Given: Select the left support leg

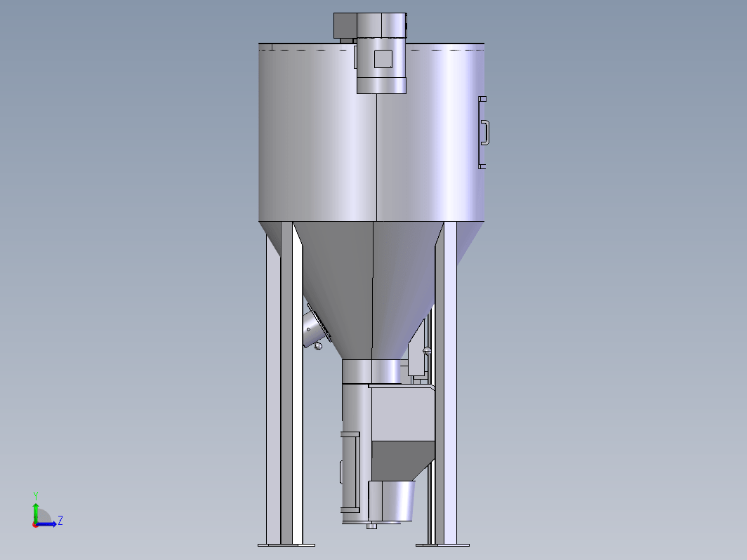Looking at the screenshot, I should tap(284, 383).
